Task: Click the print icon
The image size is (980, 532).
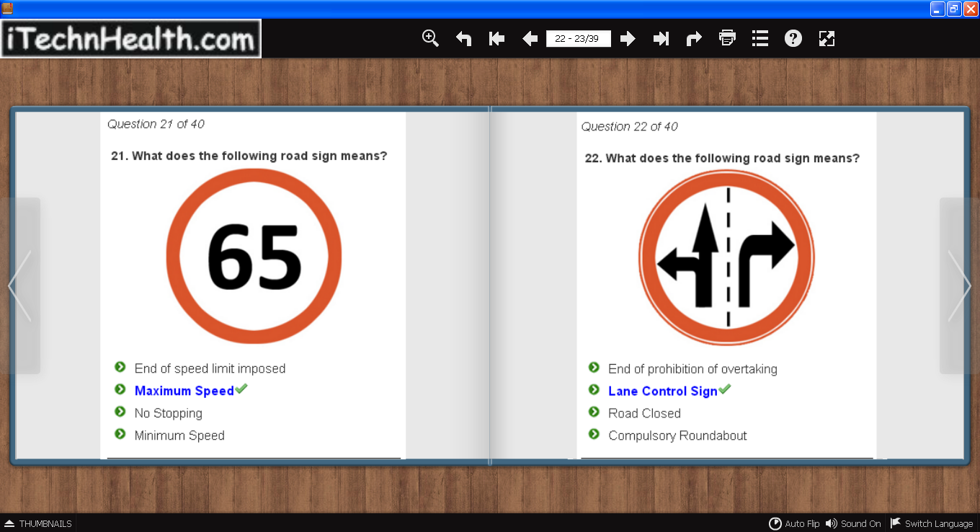Action: click(x=727, y=38)
